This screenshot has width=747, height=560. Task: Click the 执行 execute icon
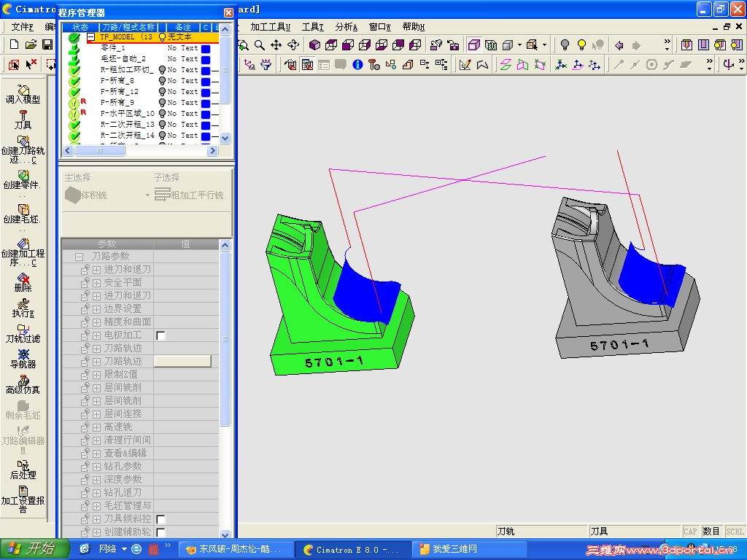click(x=23, y=308)
